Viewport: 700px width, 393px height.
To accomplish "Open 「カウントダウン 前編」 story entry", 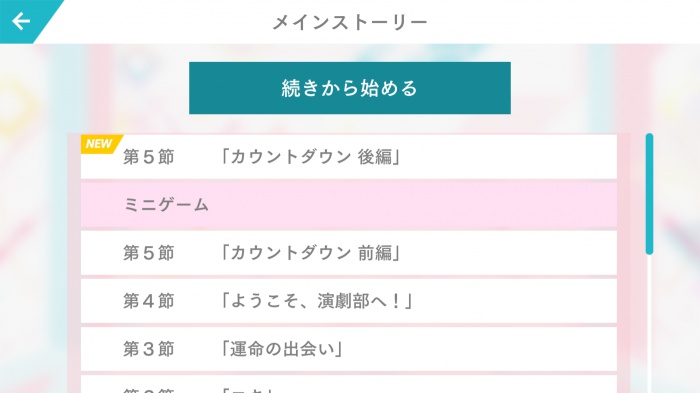I will 349,253.
